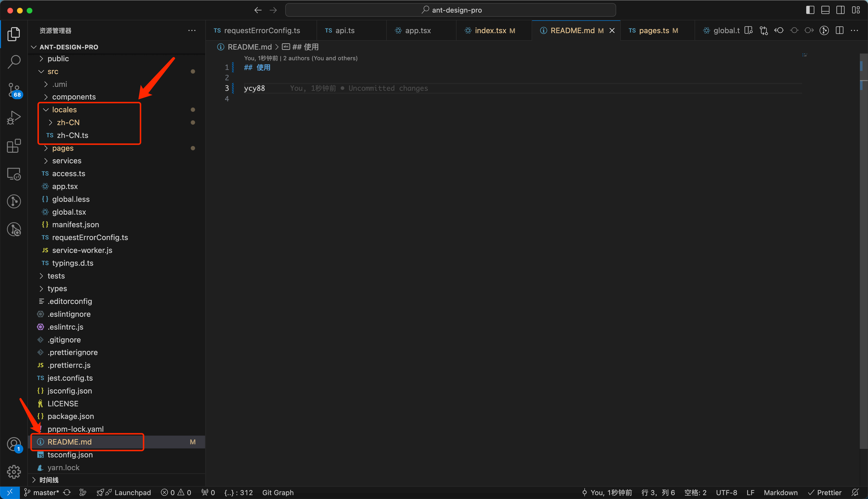Toggle the bottom panel visibility
Image resolution: width=868 pixels, height=499 pixels.
coord(825,10)
